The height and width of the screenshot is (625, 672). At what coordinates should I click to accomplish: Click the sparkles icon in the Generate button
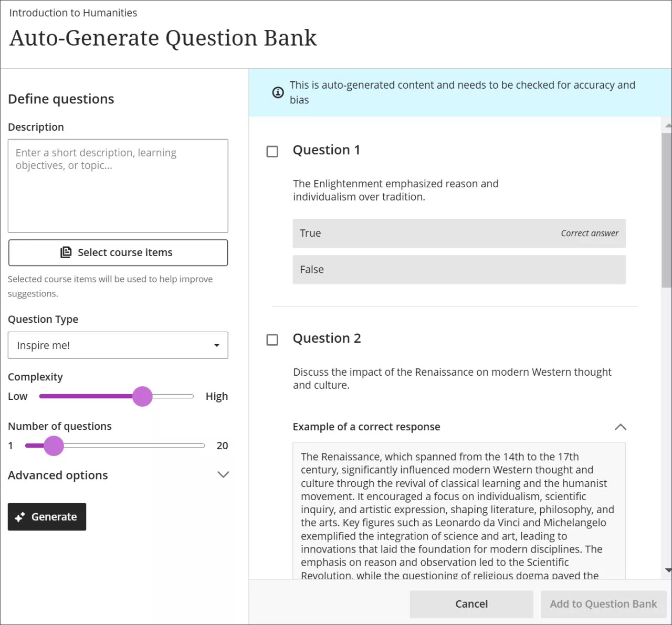19,517
